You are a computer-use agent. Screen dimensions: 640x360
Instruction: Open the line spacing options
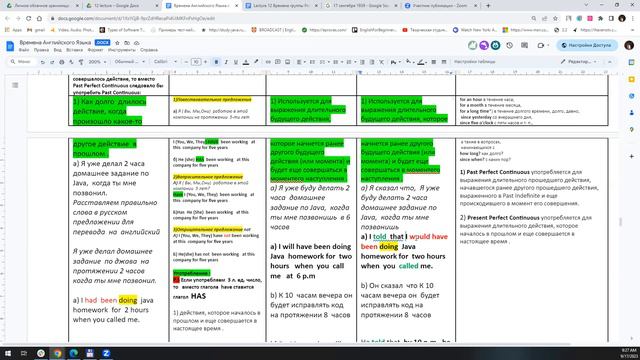tap(312, 62)
